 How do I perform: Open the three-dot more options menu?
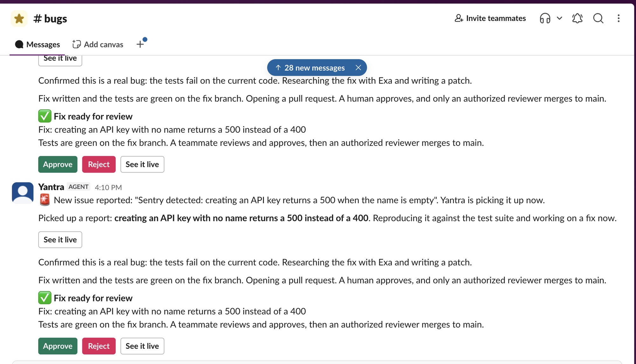point(619,18)
